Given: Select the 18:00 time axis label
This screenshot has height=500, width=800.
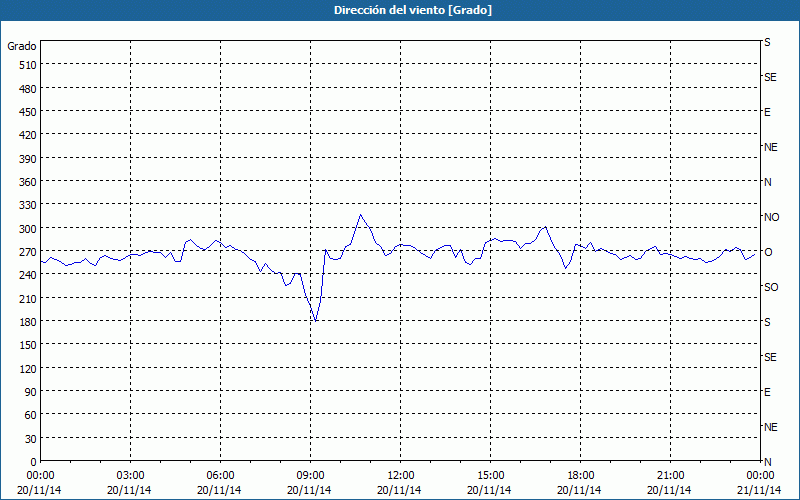Looking at the screenshot, I should pyautogui.click(x=581, y=476).
